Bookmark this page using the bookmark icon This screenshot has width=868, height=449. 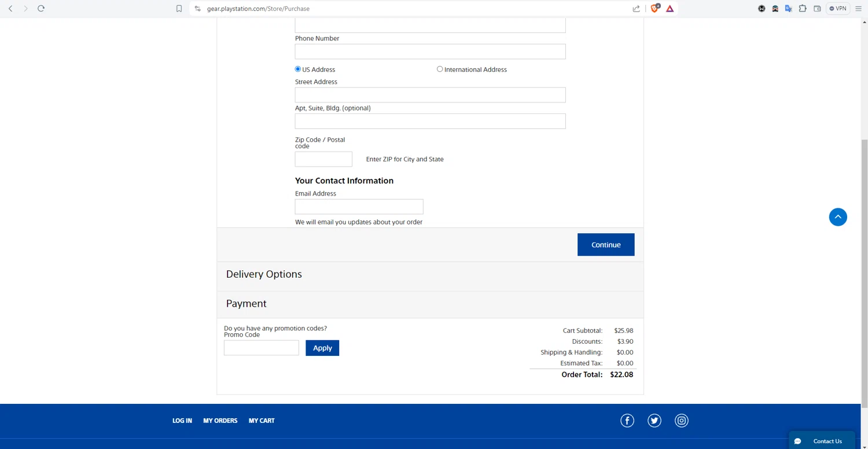[179, 9]
